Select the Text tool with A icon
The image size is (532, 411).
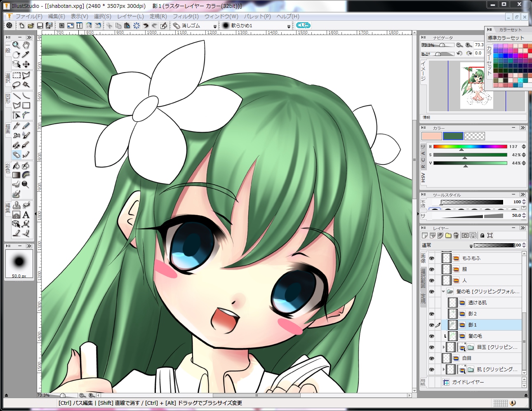tap(26, 214)
